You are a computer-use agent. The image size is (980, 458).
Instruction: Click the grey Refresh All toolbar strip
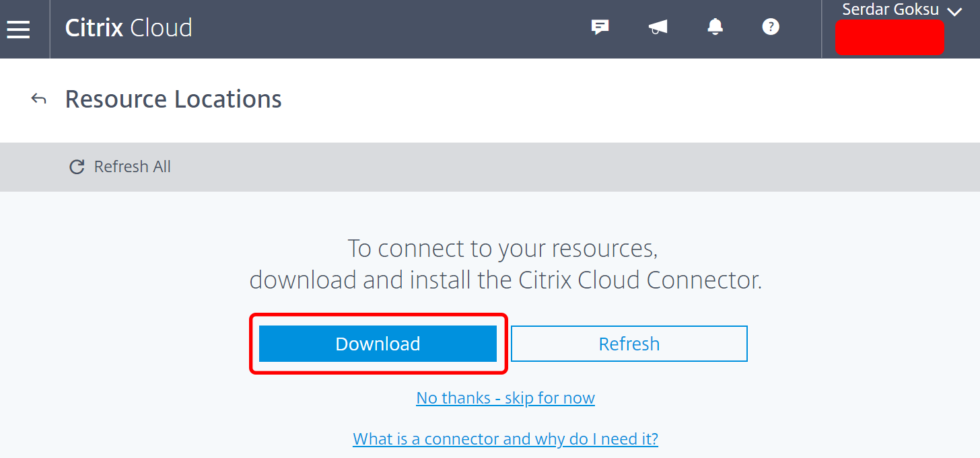(x=490, y=167)
